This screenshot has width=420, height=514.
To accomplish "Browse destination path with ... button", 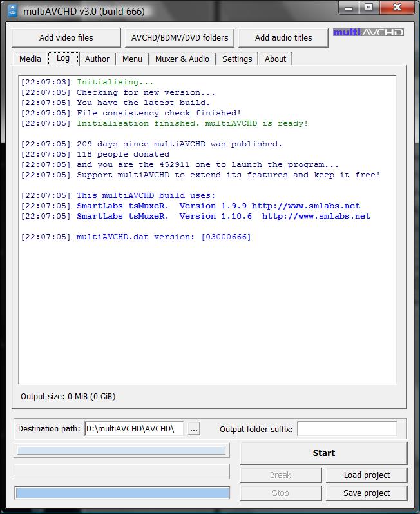I will pos(194,429).
